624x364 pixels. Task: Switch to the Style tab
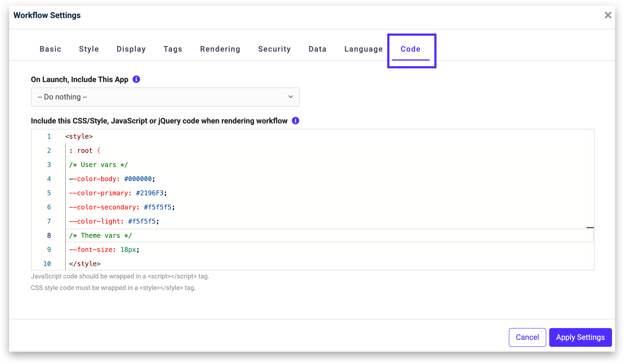click(89, 49)
